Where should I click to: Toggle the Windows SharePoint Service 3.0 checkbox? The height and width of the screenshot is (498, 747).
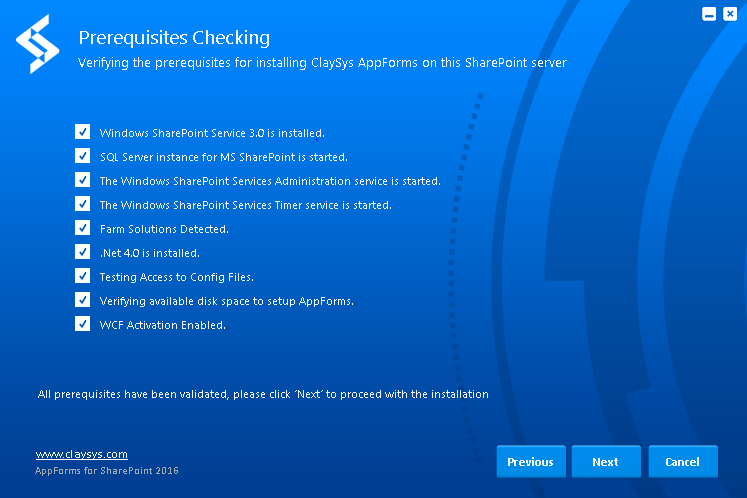[82, 132]
